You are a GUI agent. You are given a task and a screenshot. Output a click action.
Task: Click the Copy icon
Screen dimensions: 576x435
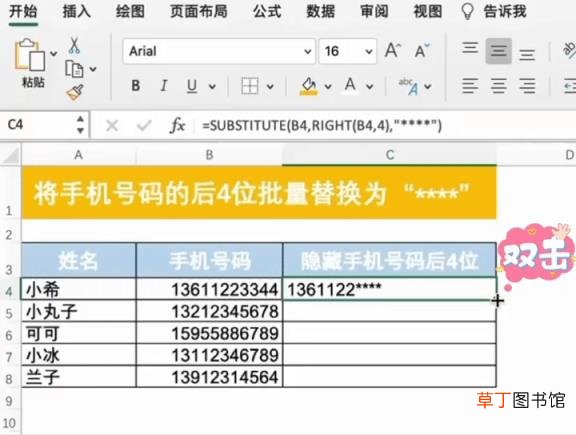point(74,69)
